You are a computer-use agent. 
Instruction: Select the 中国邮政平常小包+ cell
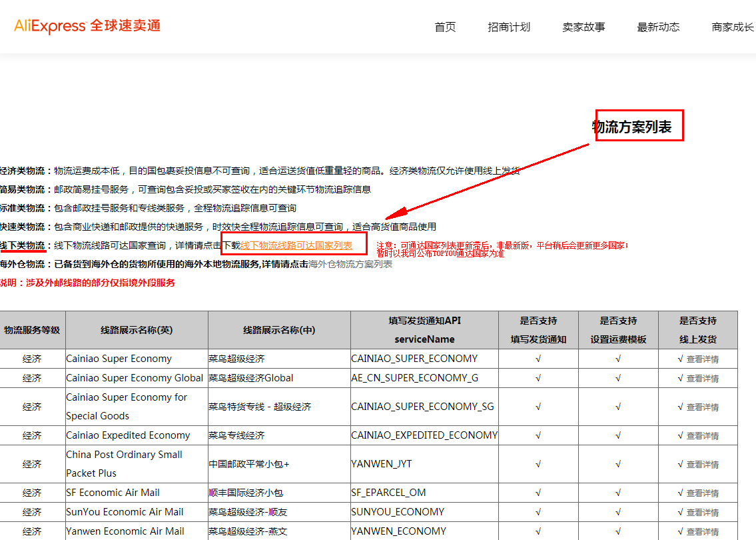coord(279,464)
